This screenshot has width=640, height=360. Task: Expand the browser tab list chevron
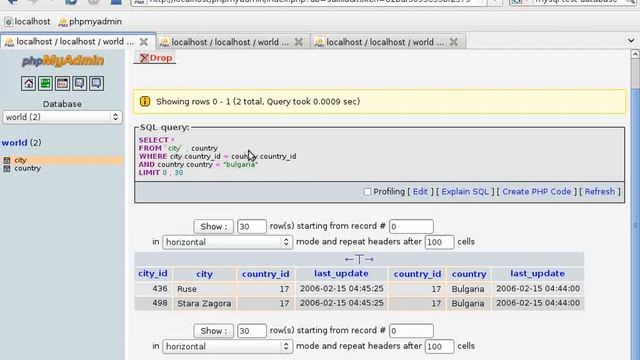(631, 41)
